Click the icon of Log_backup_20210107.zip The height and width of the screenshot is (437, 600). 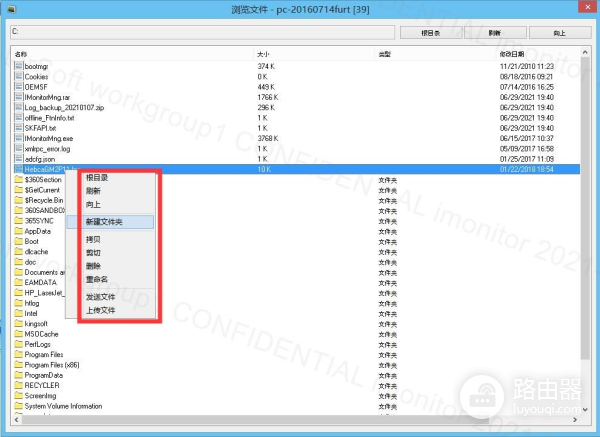(x=18, y=108)
